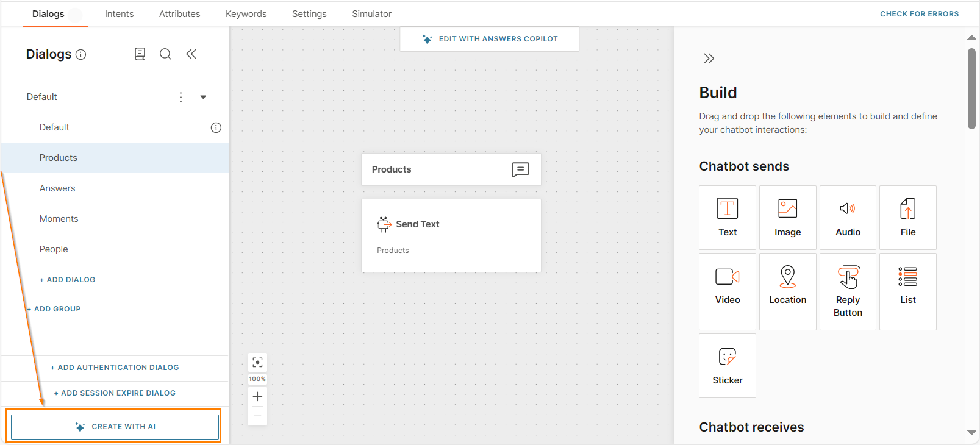Pick the Video element tile
Viewport: 980px width, 445px height.
coord(728,291)
